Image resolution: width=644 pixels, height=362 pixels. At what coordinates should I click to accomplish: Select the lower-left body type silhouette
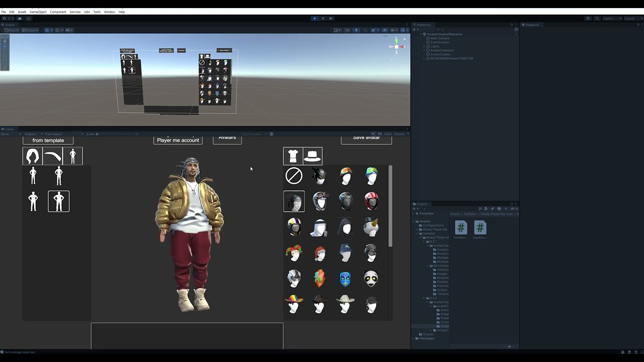click(x=33, y=201)
